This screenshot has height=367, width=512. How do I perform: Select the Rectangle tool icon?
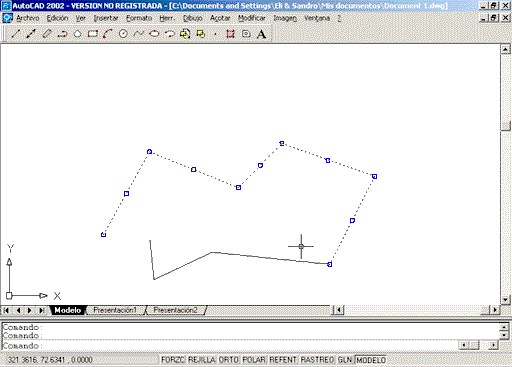[93, 34]
